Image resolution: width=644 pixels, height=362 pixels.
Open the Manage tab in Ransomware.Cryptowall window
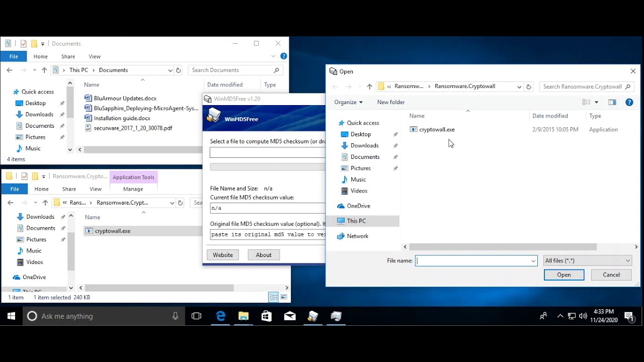pyautogui.click(x=133, y=189)
